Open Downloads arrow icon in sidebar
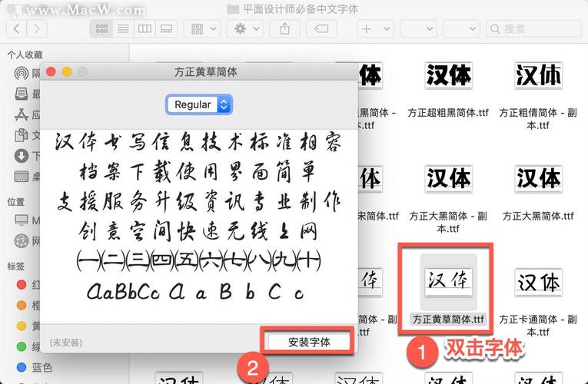This screenshot has height=384, width=588. (22, 155)
